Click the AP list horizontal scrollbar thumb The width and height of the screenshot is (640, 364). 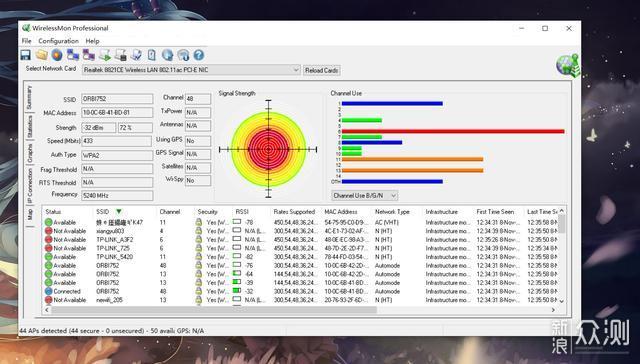click(x=214, y=310)
